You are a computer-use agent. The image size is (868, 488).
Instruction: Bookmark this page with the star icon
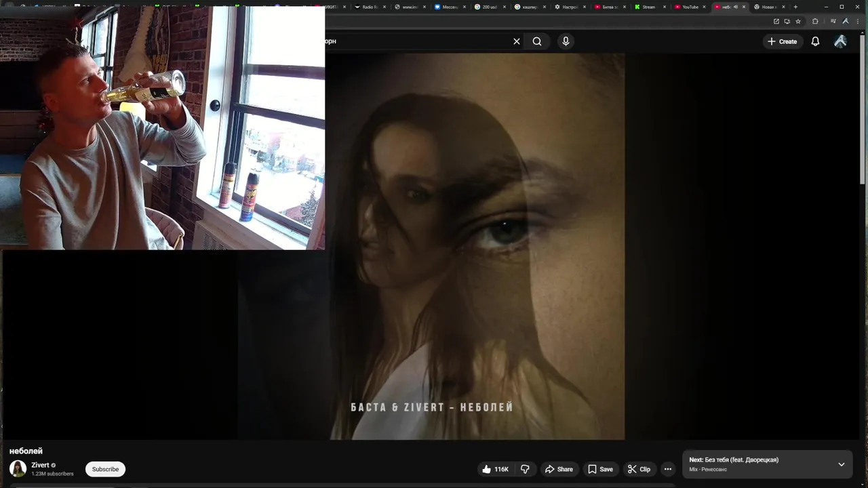tap(798, 21)
